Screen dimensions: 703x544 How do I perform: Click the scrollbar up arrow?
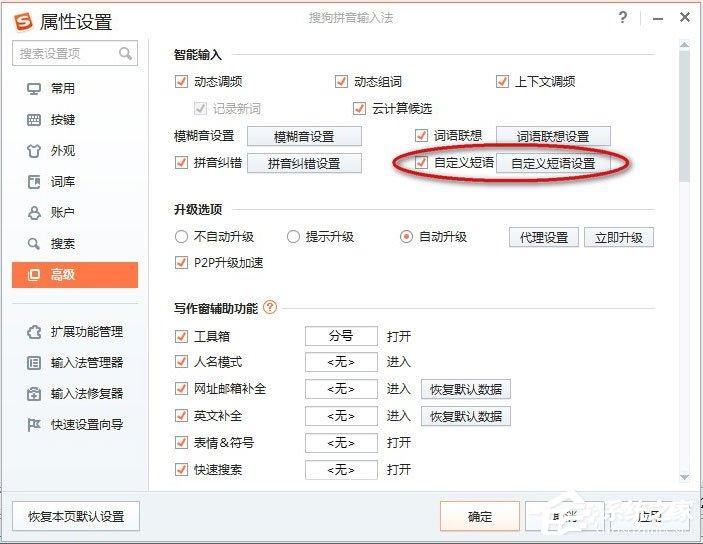(x=685, y=44)
